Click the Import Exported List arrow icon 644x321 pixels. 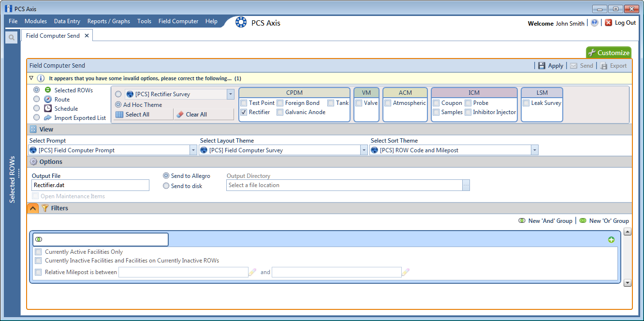[x=48, y=117]
